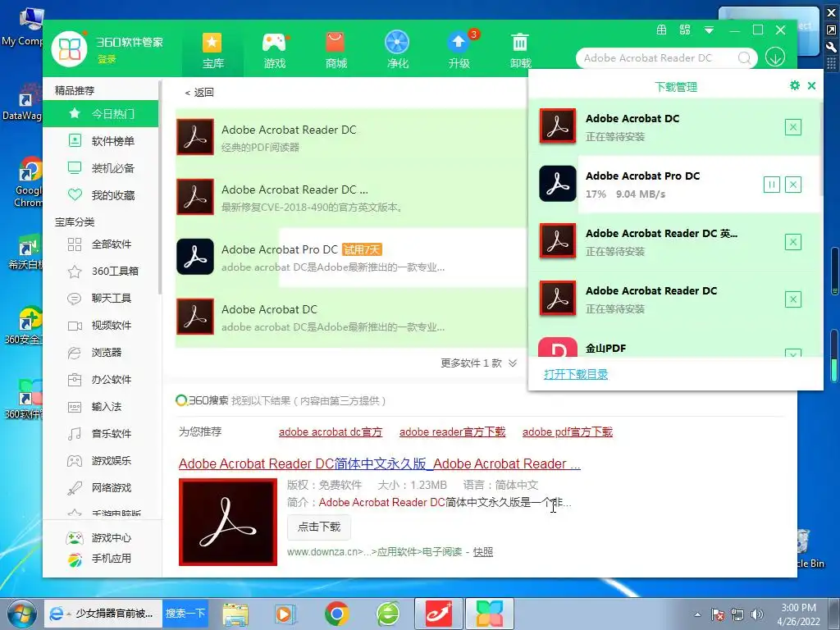Click the magnifier search icon
840x630 pixels.
[x=744, y=58]
